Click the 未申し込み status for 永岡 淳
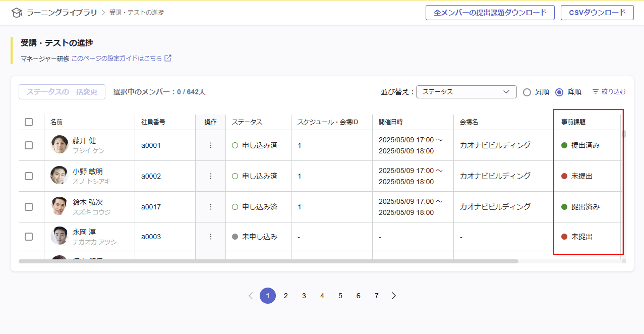This screenshot has height=334, width=644. 255,236
